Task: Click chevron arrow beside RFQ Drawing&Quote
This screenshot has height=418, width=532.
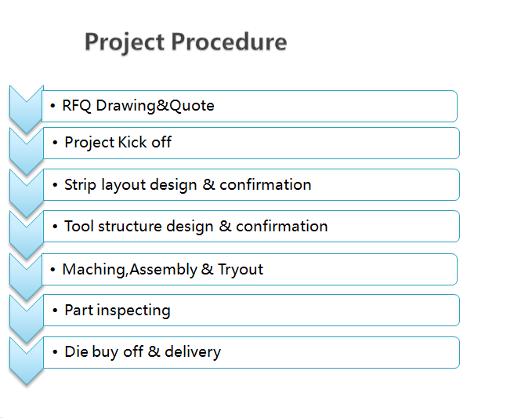Action: pos(26,109)
